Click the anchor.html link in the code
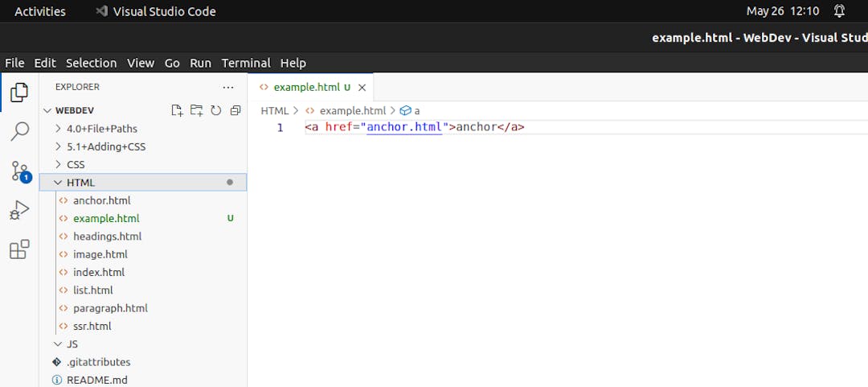 tap(404, 127)
